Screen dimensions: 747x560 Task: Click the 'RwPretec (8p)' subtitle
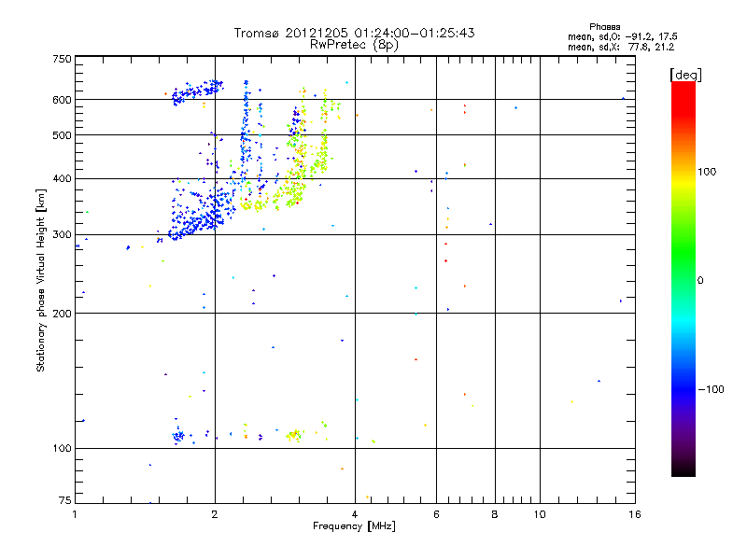pyautogui.click(x=354, y=45)
